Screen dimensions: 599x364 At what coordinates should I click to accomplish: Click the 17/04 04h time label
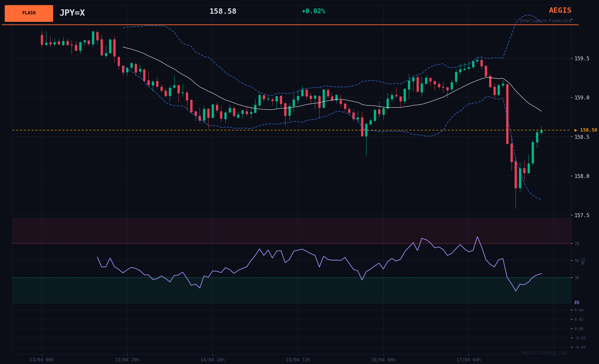coord(469,360)
